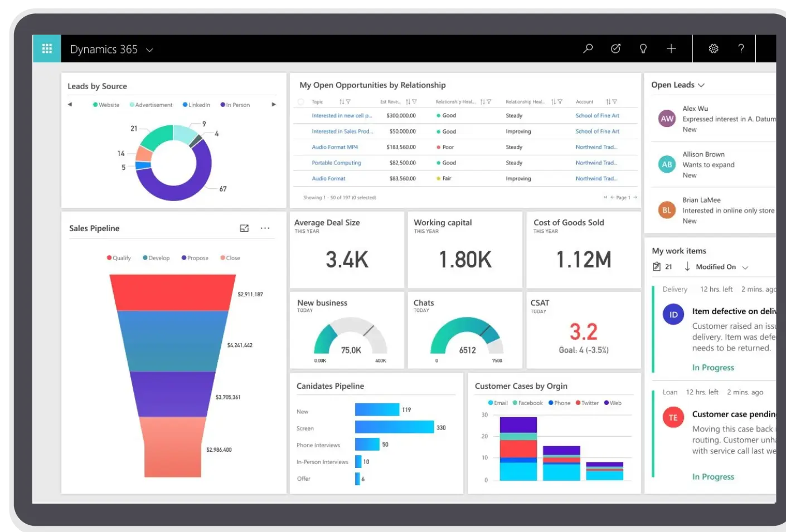This screenshot has height=532, width=786.
Task: Select the Alex Wu lead entry
Action: [714, 119]
